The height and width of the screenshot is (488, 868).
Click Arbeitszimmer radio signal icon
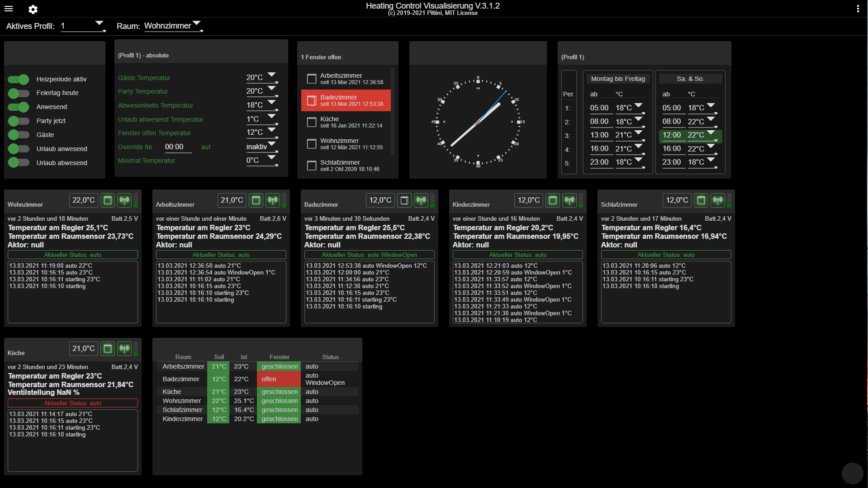click(x=273, y=200)
